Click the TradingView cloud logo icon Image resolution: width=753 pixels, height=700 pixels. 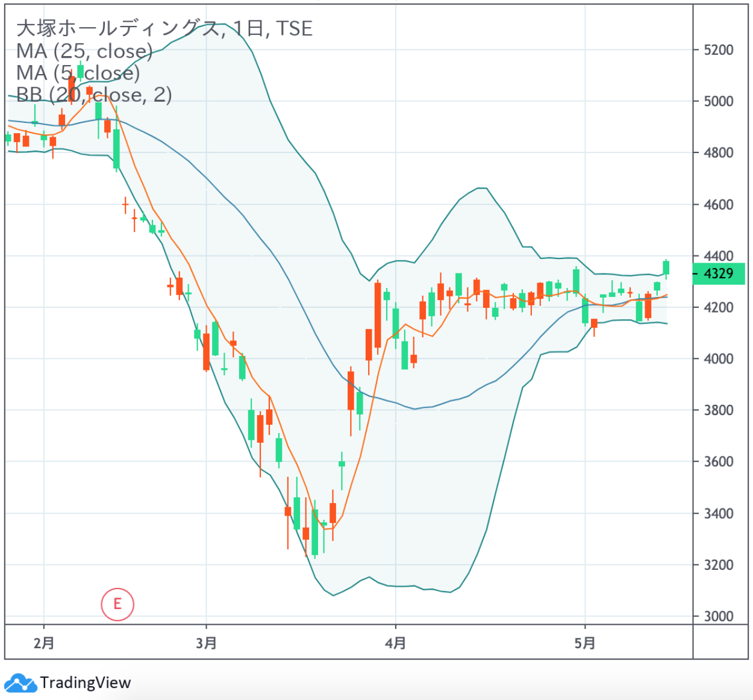20,683
